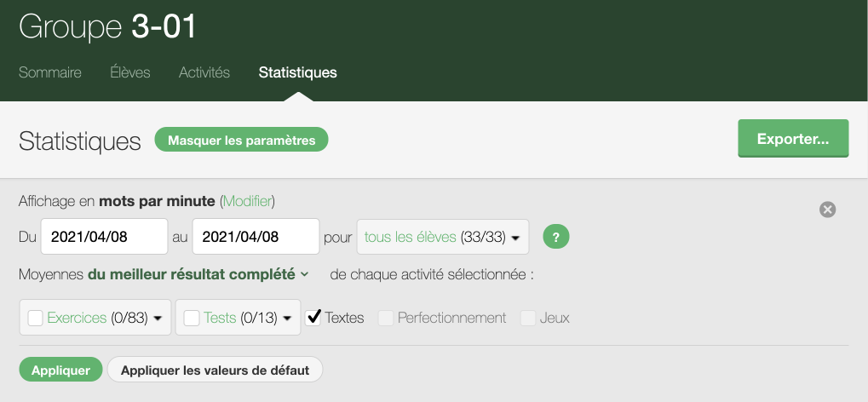Viewport: 868px width, 402px height.
Task: Select the Statistiques tab
Action: tap(297, 72)
